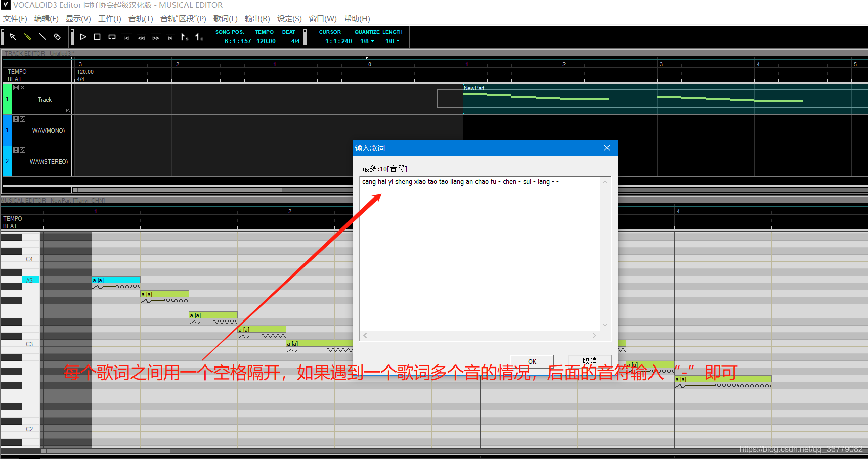This screenshot has width=868, height=459.
Task: Mute the WAV(STEREO) track
Action: tap(16, 150)
